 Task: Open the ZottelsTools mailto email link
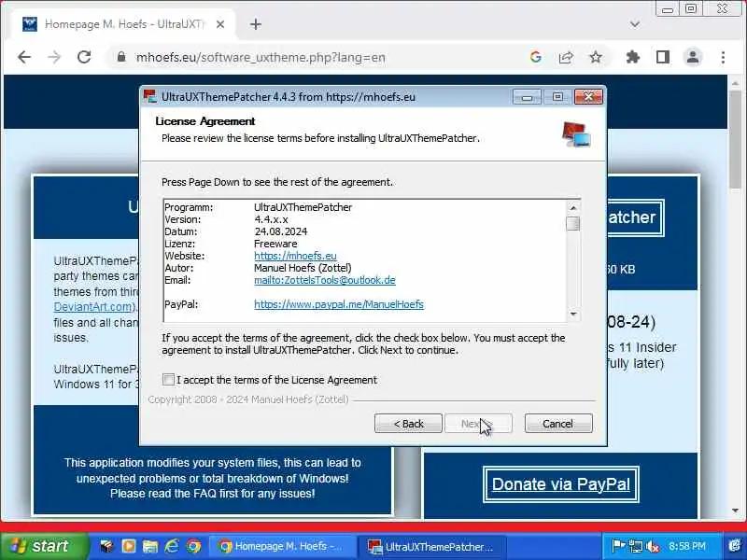click(324, 280)
